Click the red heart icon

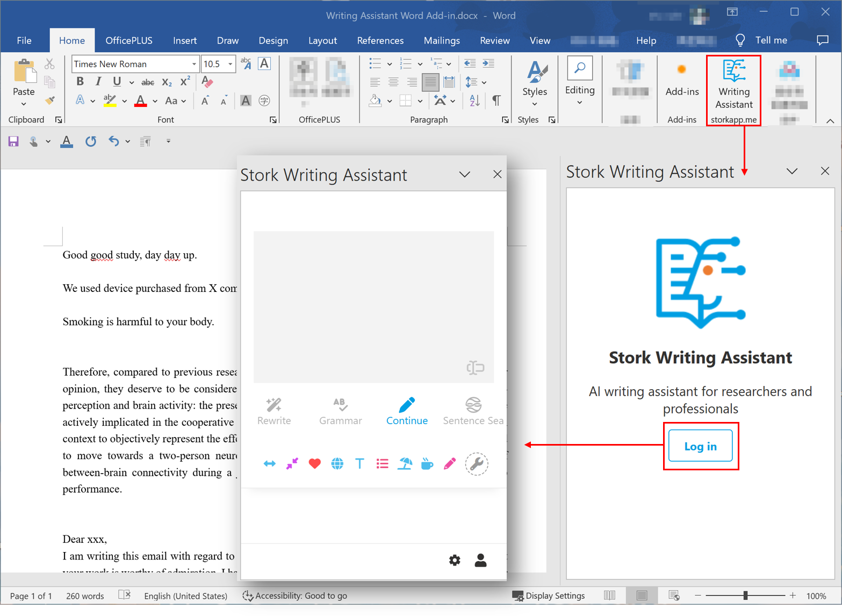coord(314,463)
